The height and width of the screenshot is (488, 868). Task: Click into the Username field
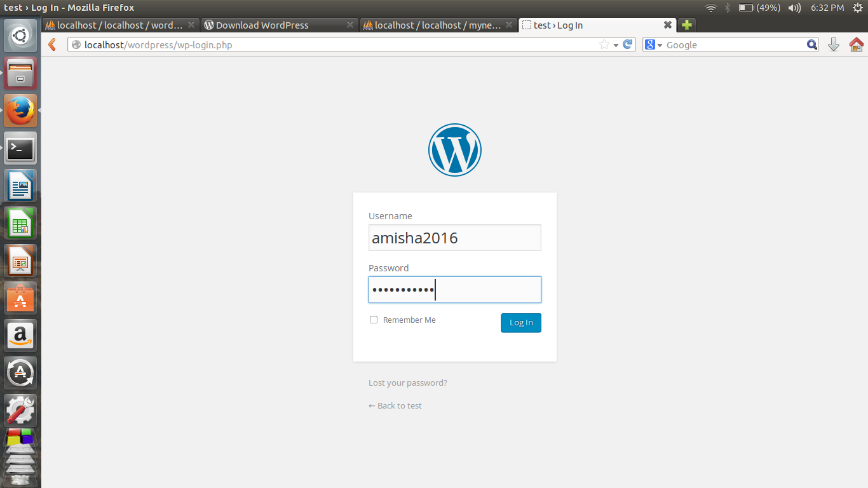pos(455,238)
